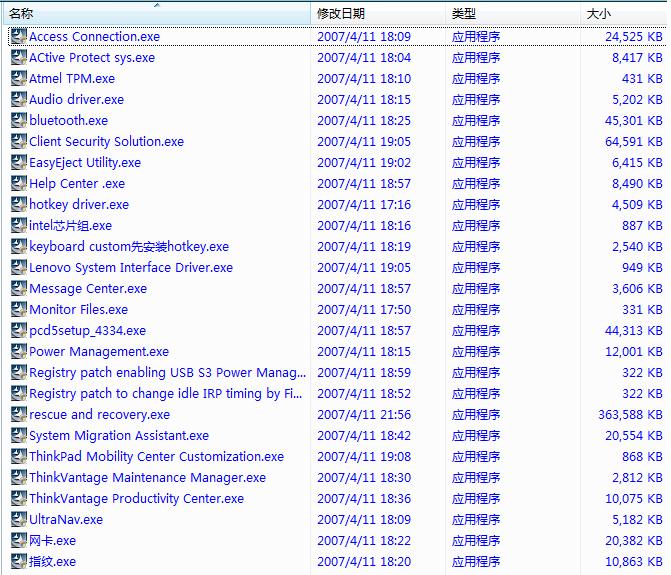Click date 2007/4/11 17:16
The height and width of the screenshot is (575, 671).
point(364,205)
